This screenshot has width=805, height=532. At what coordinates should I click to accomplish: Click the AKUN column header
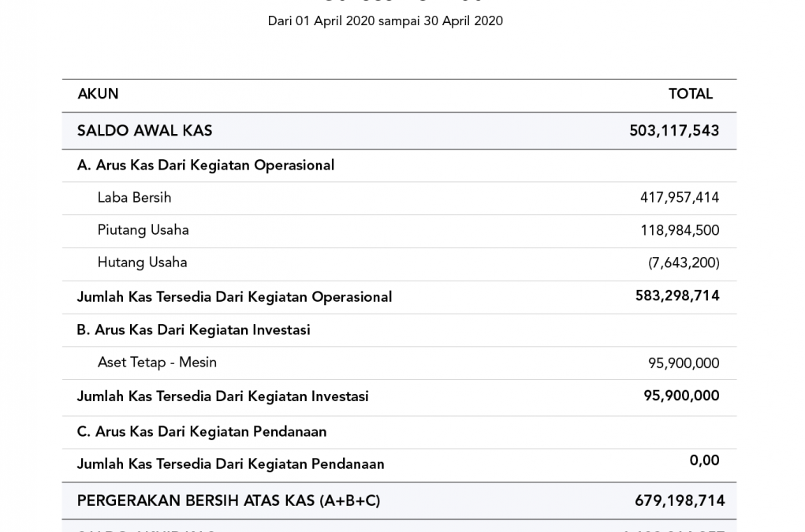(98, 94)
